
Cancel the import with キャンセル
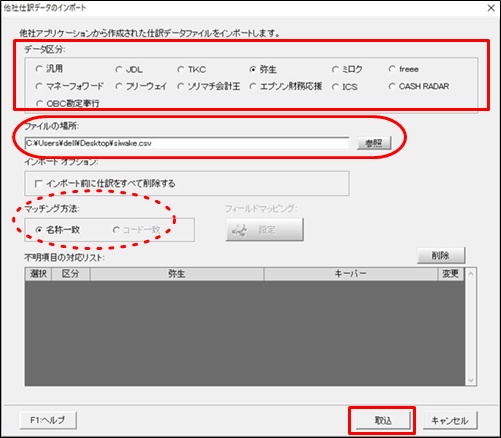(450, 421)
